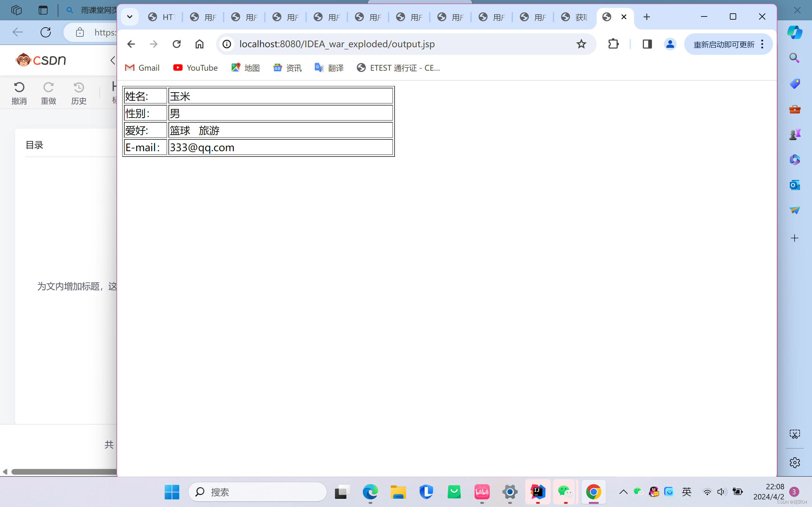Open the Outlook icon in Edge's sidebar
This screenshot has width=812, height=507.
click(794, 185)
